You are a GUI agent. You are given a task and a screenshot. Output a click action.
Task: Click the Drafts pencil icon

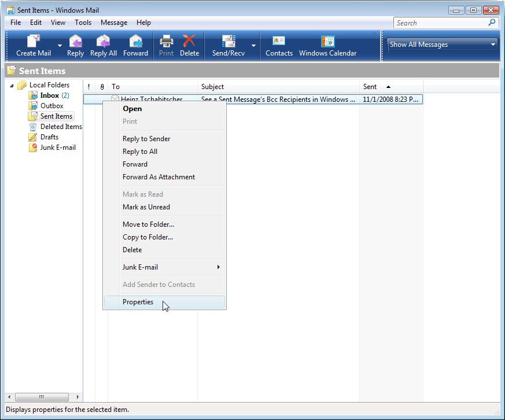[33, 137]
